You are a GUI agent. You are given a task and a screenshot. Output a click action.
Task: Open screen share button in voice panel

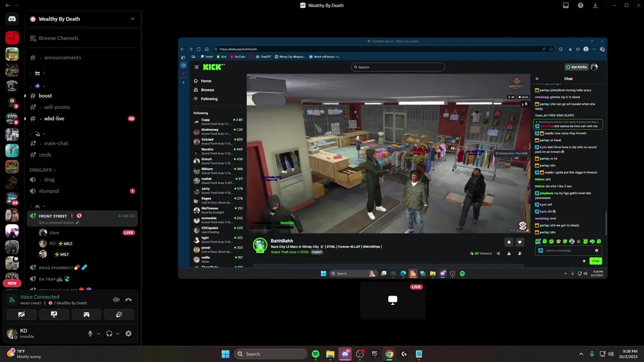pyautogui.click(x=54, y=314)
